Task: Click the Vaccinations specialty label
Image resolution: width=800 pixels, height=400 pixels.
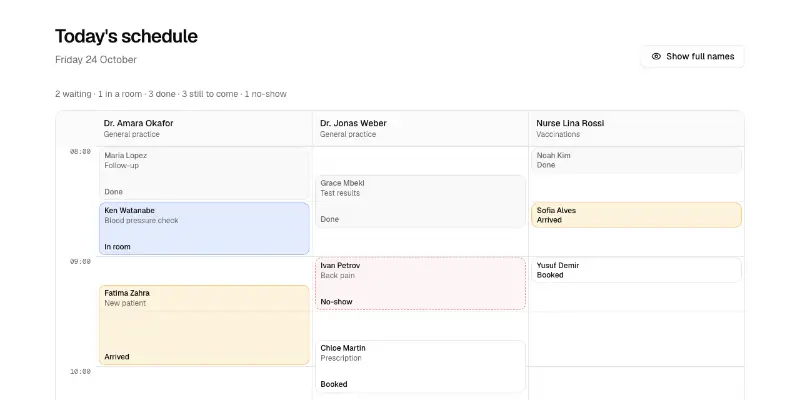Action: pos(558,134)
